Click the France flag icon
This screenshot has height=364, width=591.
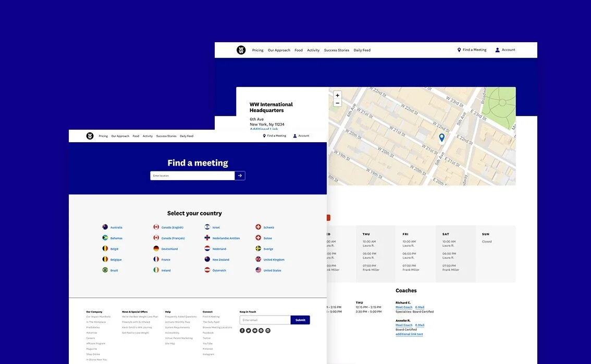pos(156,259)
